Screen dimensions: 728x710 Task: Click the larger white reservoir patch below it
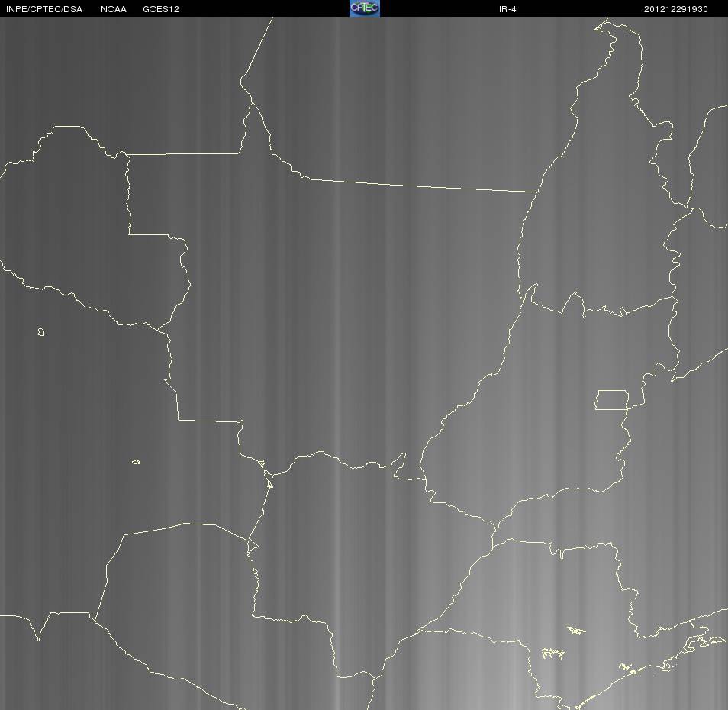click(553, 654)
